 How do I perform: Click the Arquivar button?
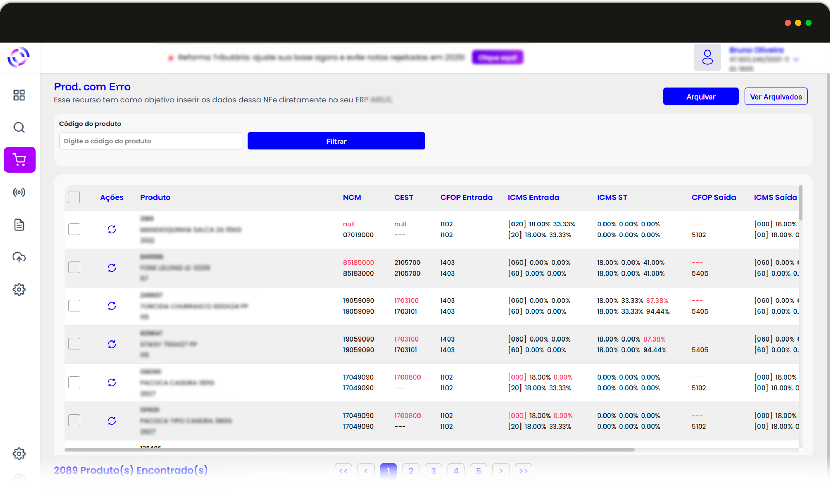click(701, 97)
